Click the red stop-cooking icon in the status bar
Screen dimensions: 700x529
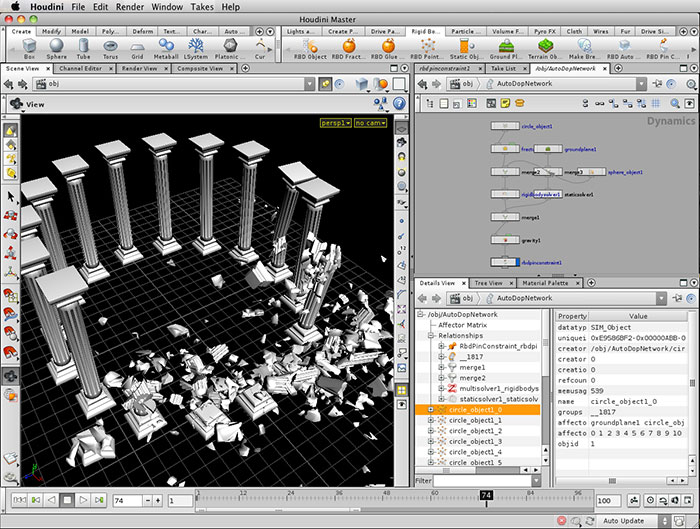click(562, 521)
